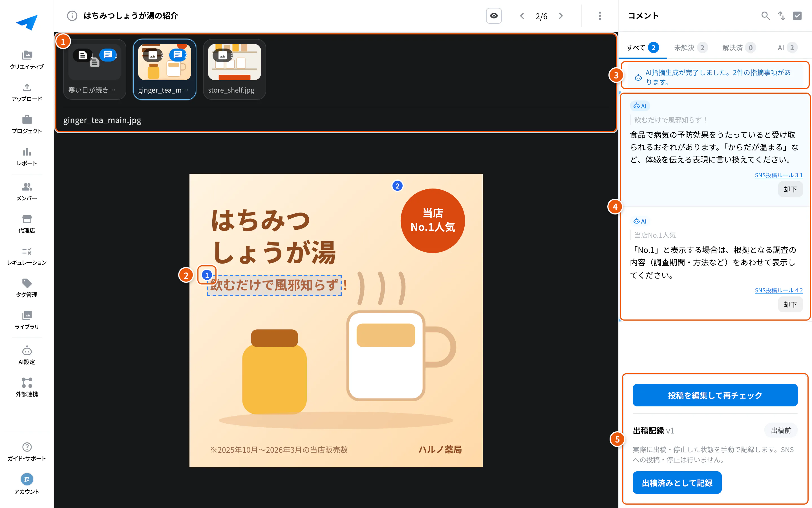Open the アカウント avatar menu

(27, 484)
